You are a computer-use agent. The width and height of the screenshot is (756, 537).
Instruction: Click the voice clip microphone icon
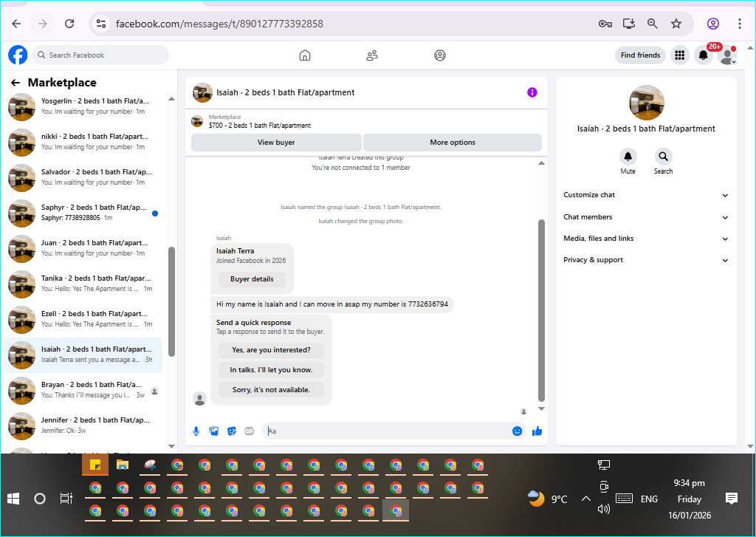196,431
